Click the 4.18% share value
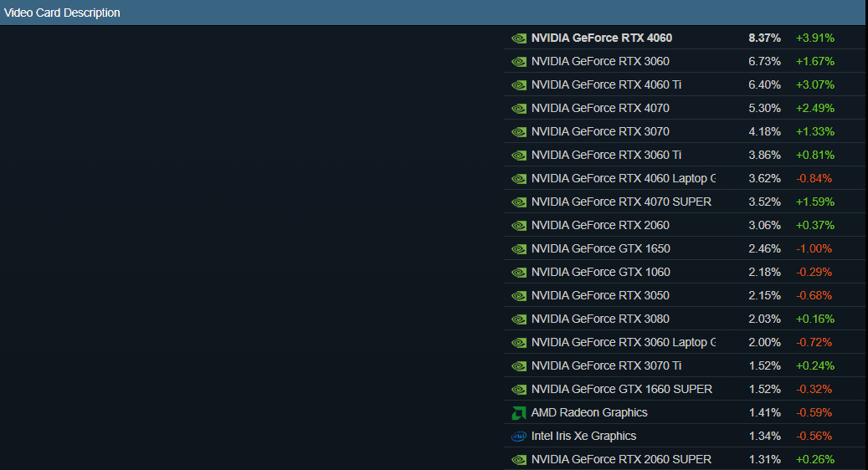This screenshot has width=868, height=470. coord(764,131)
